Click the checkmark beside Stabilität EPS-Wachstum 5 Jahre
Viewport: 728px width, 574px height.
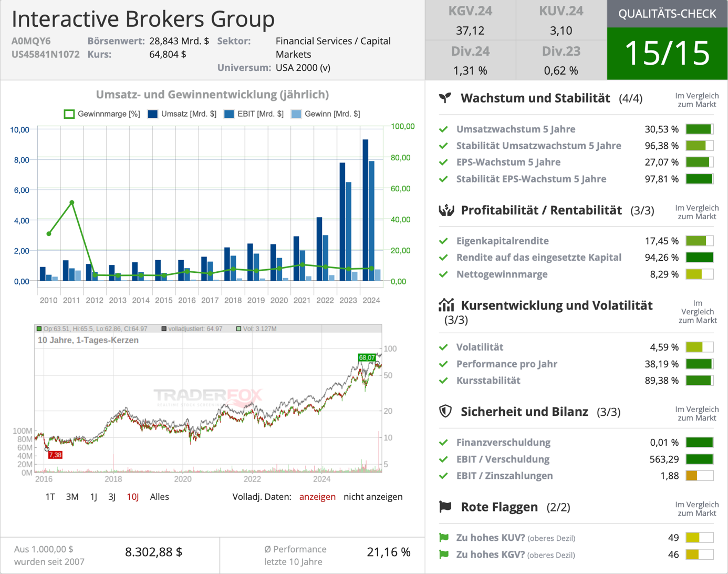click(x=444, y=179)
